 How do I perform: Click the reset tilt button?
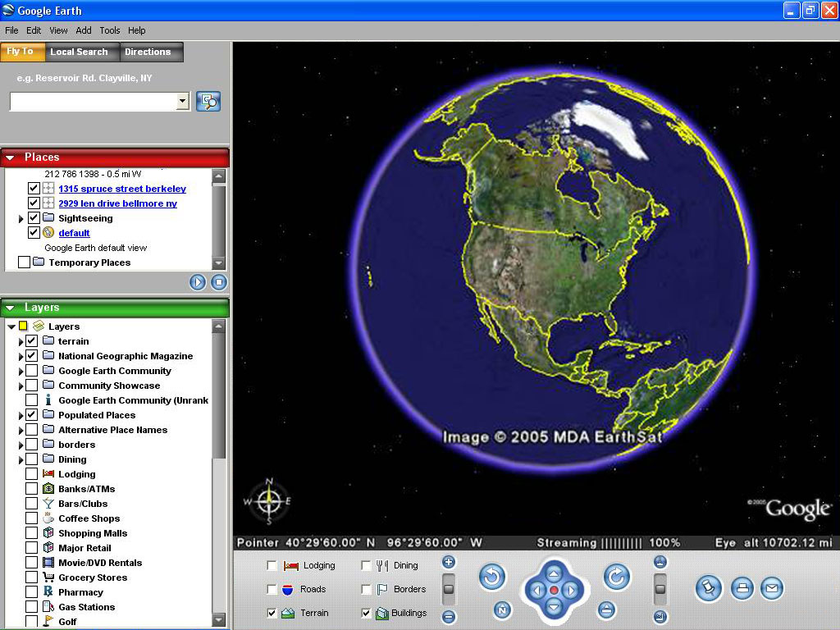pos(606,609)
